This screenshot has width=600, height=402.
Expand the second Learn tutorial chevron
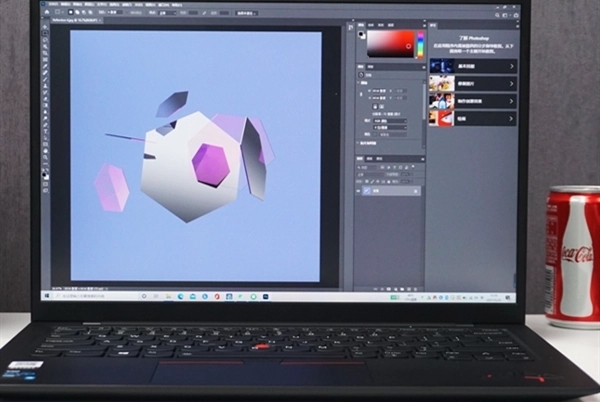511,84
